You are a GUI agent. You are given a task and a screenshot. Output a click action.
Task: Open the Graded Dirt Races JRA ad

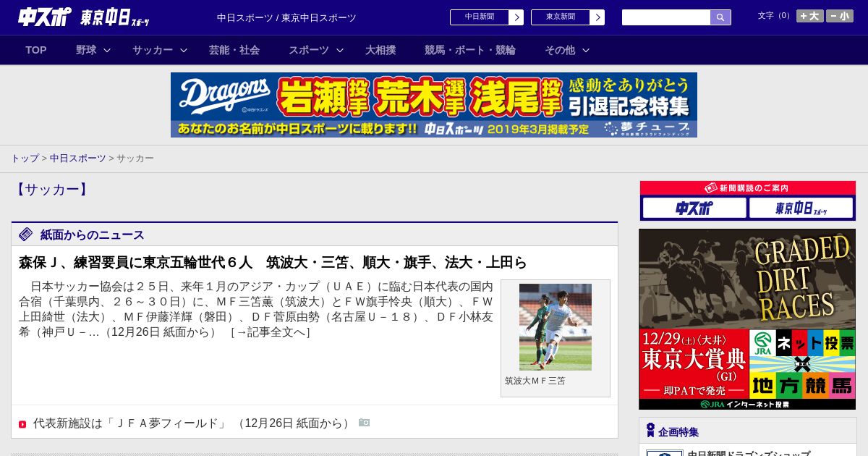pos(747,319)
